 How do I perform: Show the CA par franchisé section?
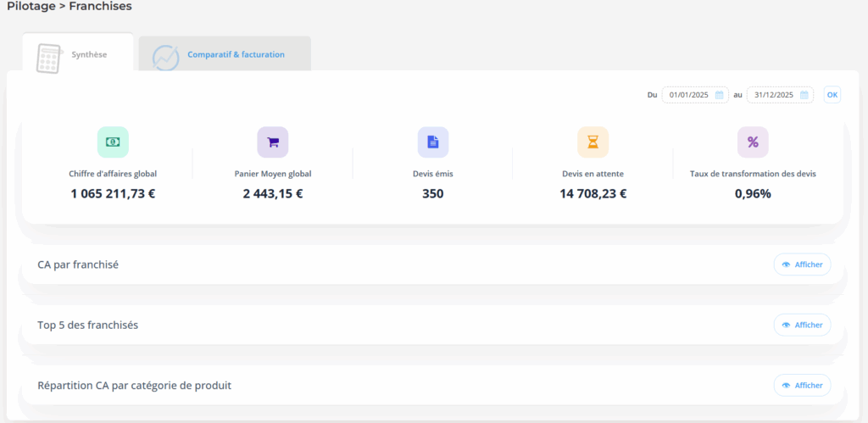coord(802,264)
